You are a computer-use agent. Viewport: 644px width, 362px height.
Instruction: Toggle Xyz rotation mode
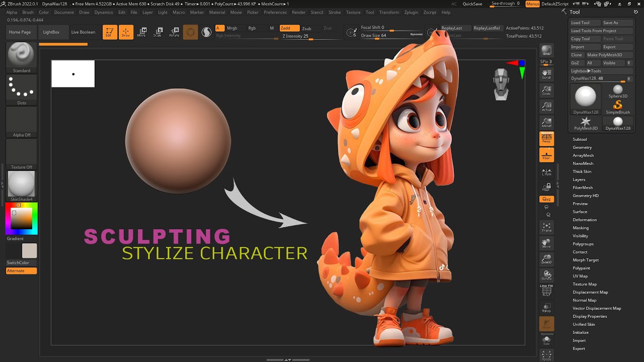tap(546, 199)
